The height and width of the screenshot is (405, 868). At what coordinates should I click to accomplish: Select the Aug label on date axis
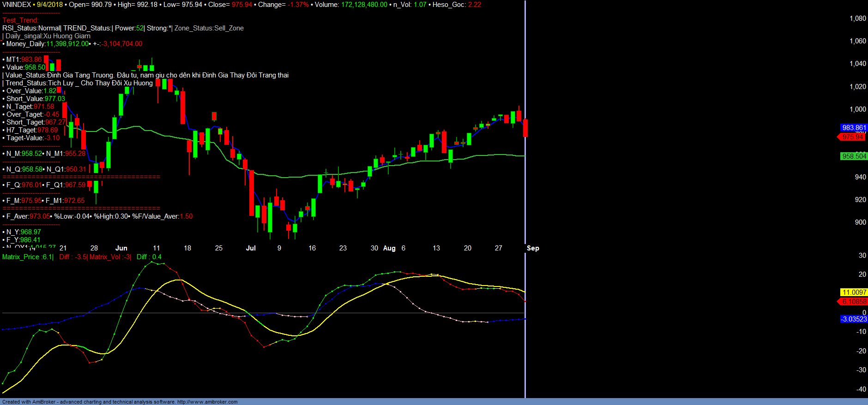(389, 248)
